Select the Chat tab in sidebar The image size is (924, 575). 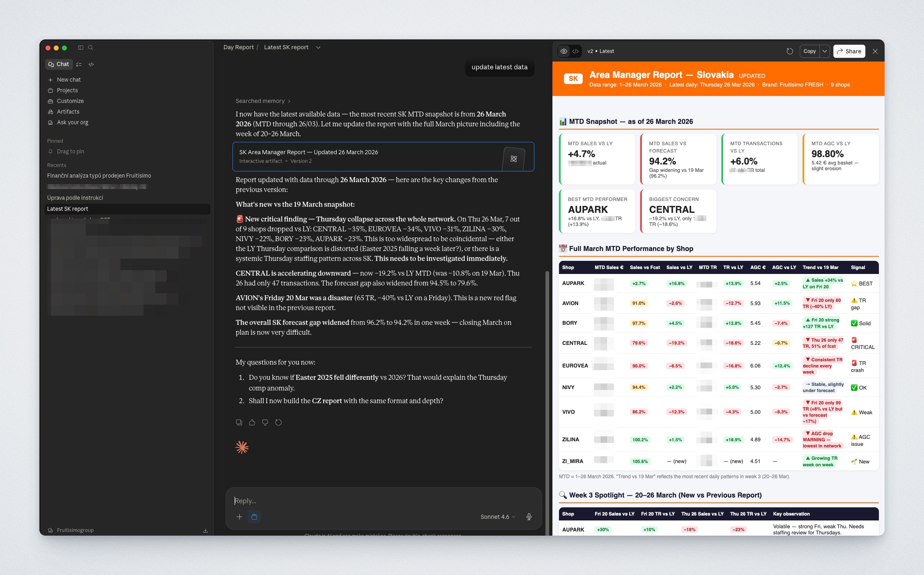click(59, 64)
